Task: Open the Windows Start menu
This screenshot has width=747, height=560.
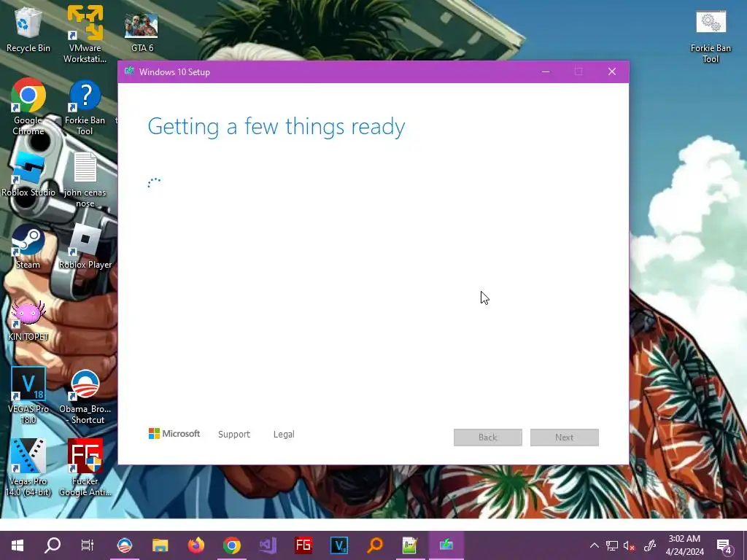Action: pos(18,545)
